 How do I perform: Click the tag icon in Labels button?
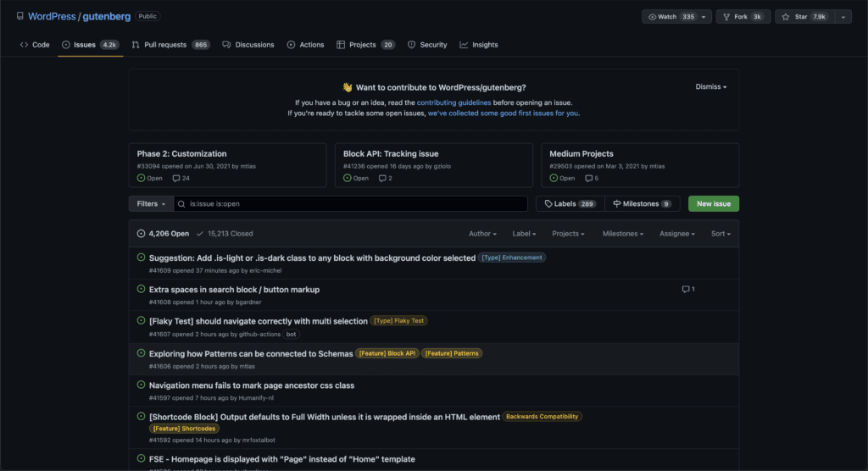tap(548, 203)
